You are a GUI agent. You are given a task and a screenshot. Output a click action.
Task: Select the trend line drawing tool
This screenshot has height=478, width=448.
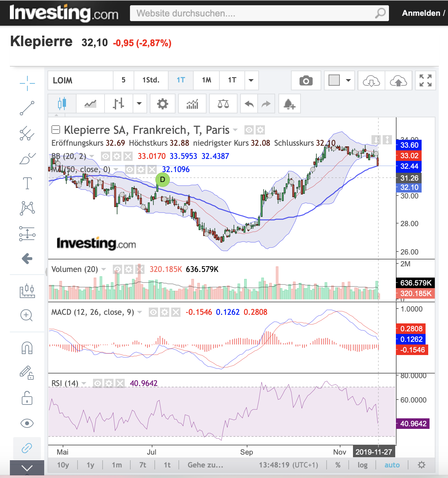(27, 108)
